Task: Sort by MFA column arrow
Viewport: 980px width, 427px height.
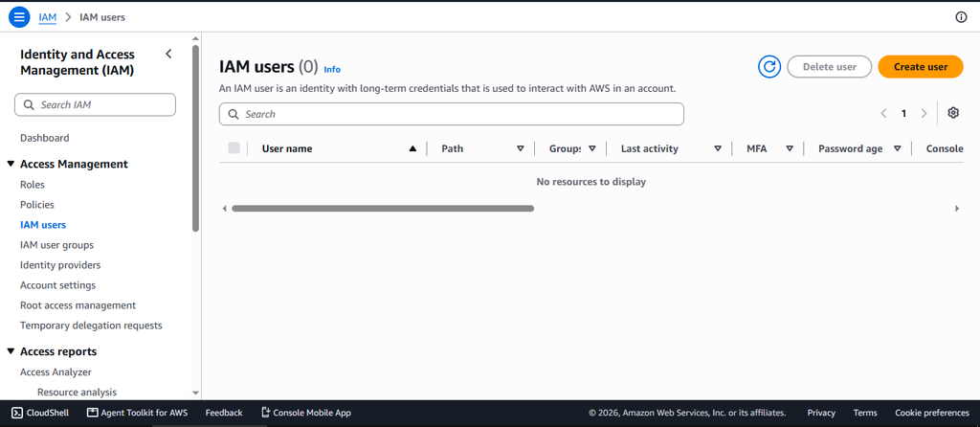Action: click(x=790, y=148)
